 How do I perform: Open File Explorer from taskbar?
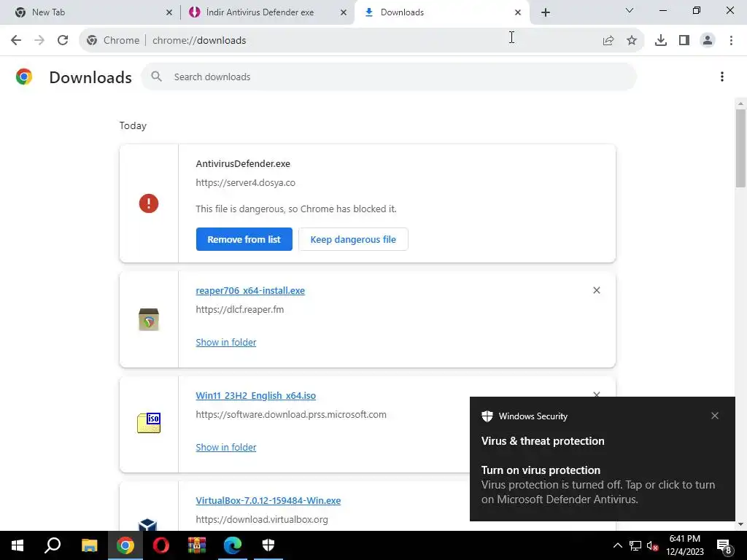89,545
